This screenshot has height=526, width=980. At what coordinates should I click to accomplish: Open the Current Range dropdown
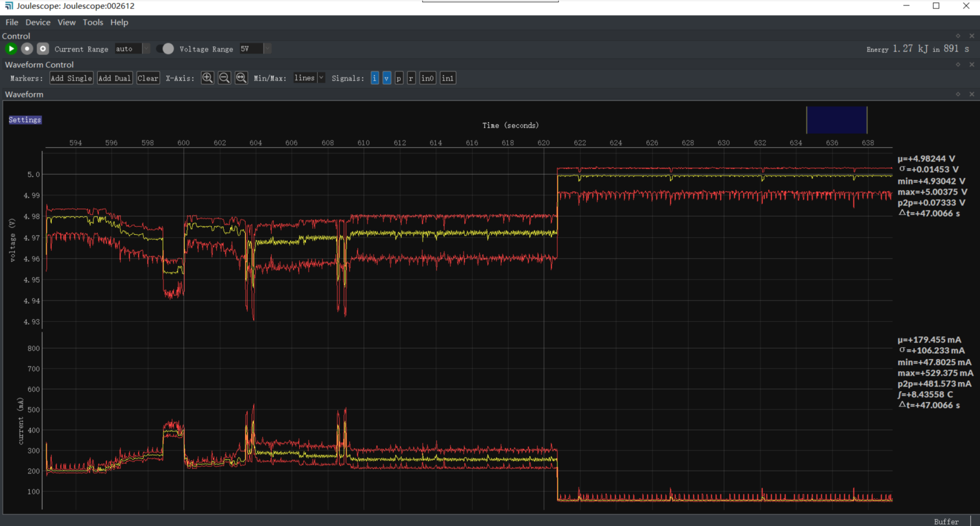pos(132,49)
